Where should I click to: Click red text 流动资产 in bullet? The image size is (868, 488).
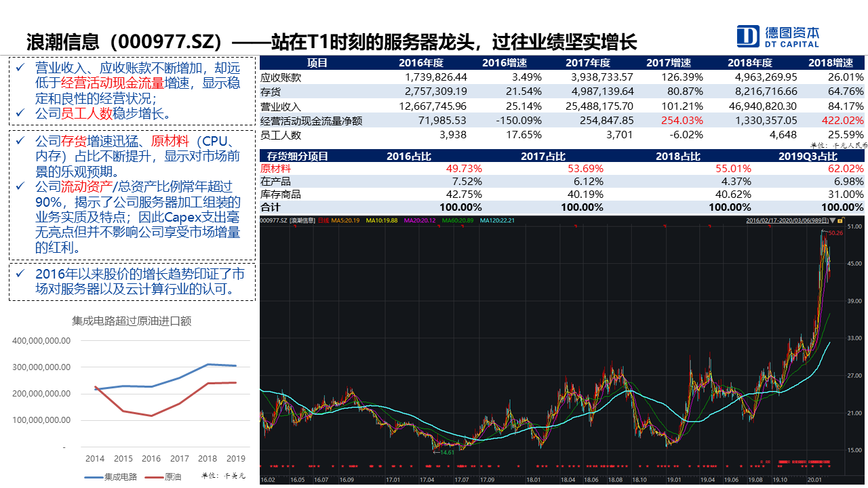[x=87, y=186]
